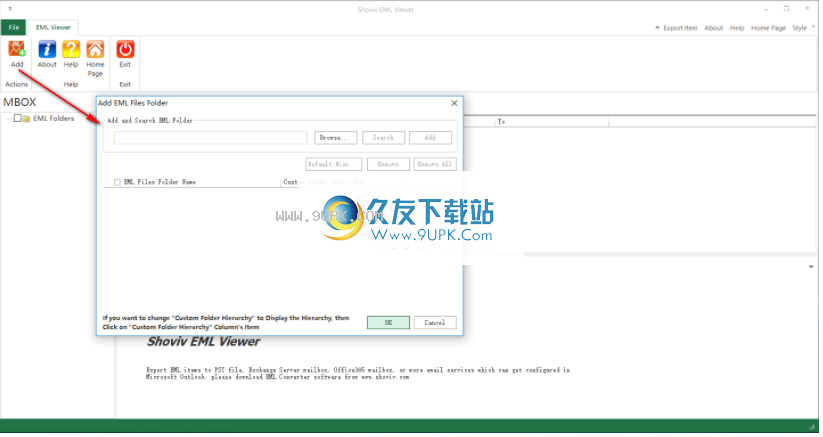Click the EML folder path input field
The image size is (823, 437).
(210, 138)
